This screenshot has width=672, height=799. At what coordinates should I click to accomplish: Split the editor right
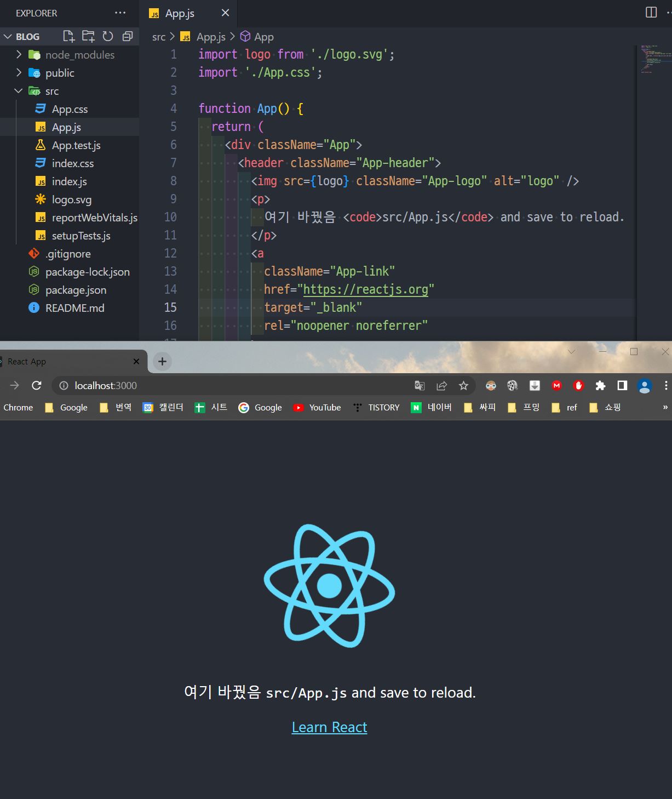(651, 13)
